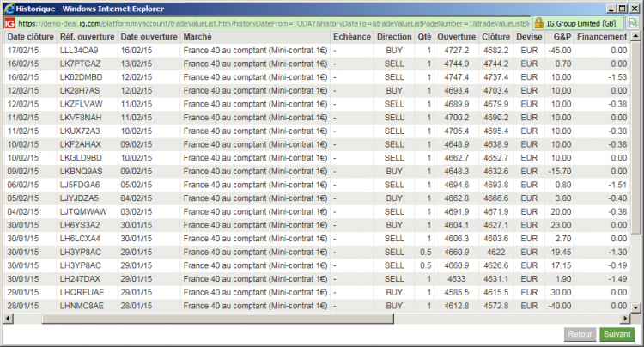Select reference LKVF8NAH
This screenshot has width=644, height=347.
(81, 118)
